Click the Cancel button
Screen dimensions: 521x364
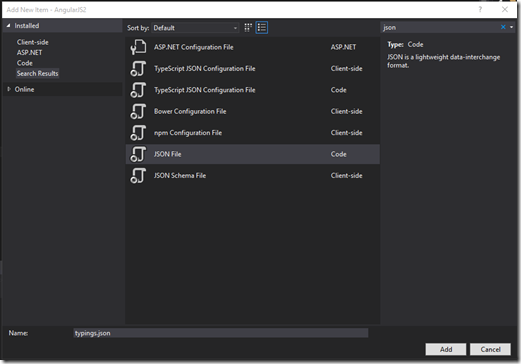[x=490, y=349]
